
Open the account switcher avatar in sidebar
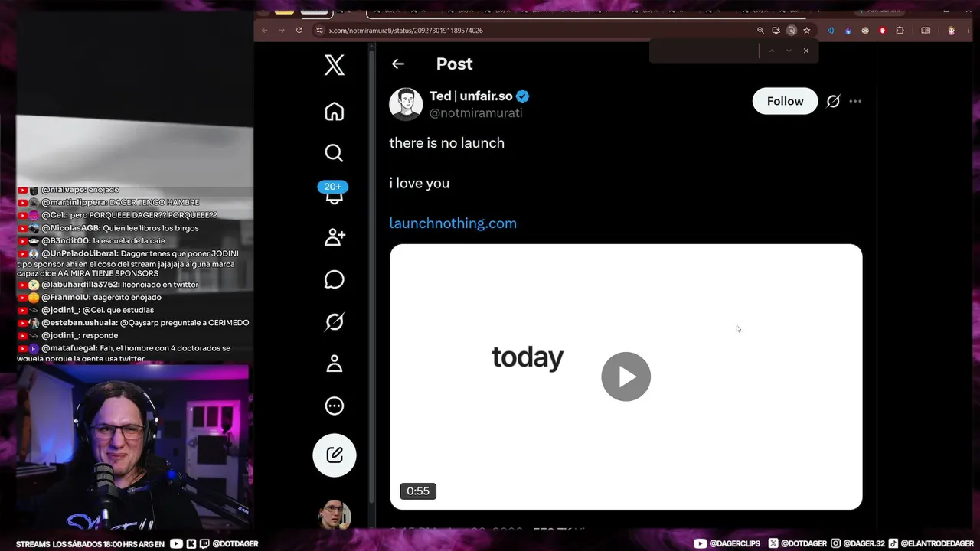coord(335,516)
